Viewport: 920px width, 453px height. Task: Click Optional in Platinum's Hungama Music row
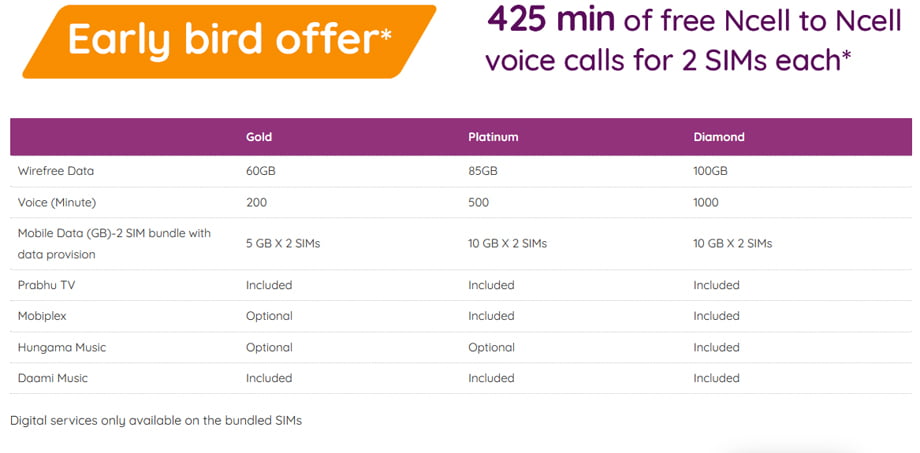coord(491,347)
